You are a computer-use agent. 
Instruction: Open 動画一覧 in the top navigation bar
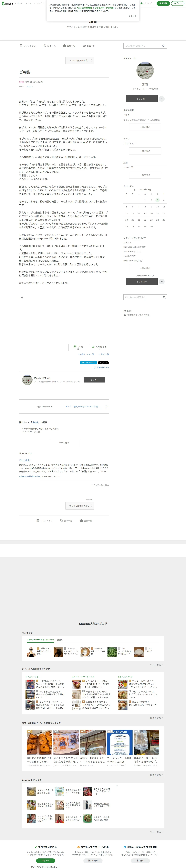[89, 45]
